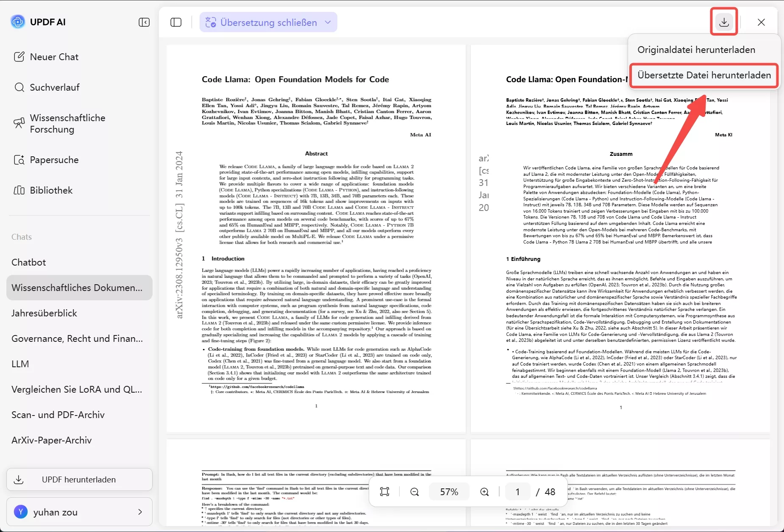Zoom out with the minus magnifier
This screenshot has width=784, height=532.
[x=414, y=492]
